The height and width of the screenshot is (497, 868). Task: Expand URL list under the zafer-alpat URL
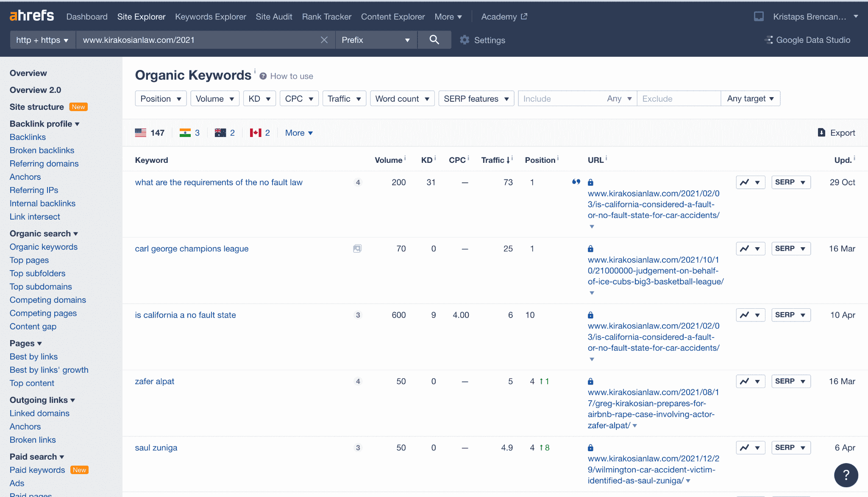[x=635, y=426]
